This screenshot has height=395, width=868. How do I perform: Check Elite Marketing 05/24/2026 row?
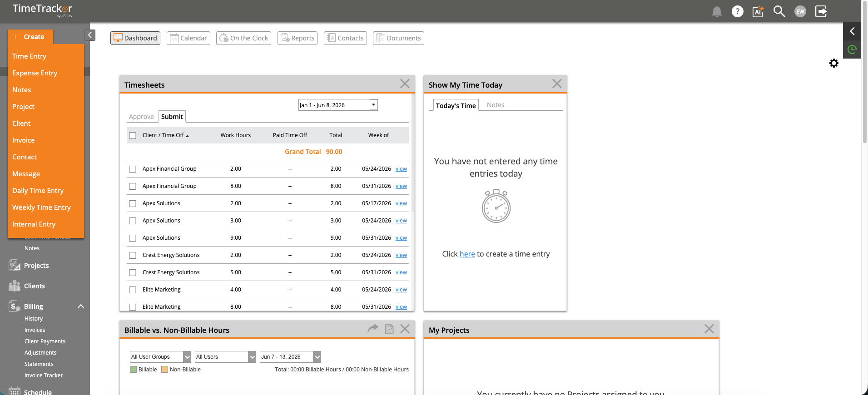coord(133,290)
